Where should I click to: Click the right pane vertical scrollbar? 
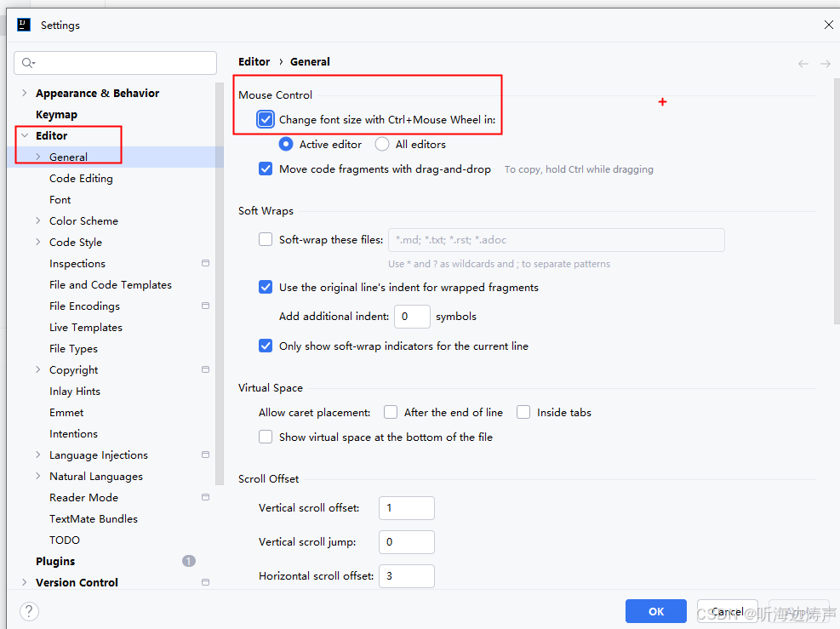[837, 202]
